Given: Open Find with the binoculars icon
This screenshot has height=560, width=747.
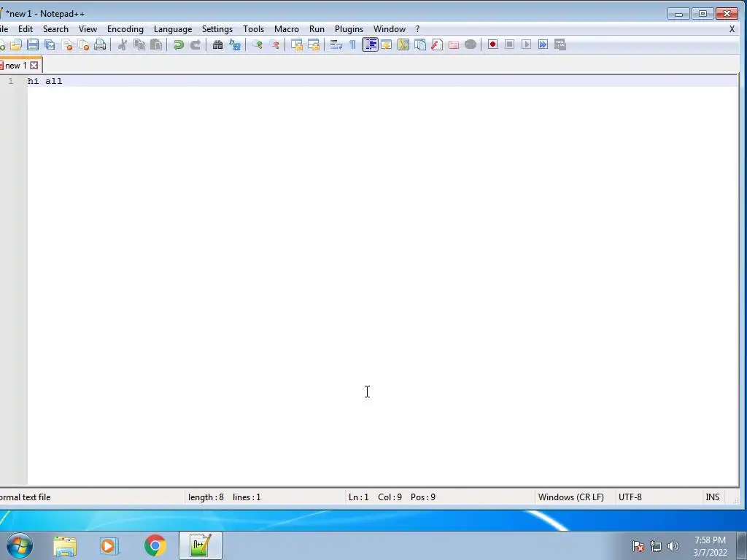Looking at the screenshot, I should pos(217,44).
